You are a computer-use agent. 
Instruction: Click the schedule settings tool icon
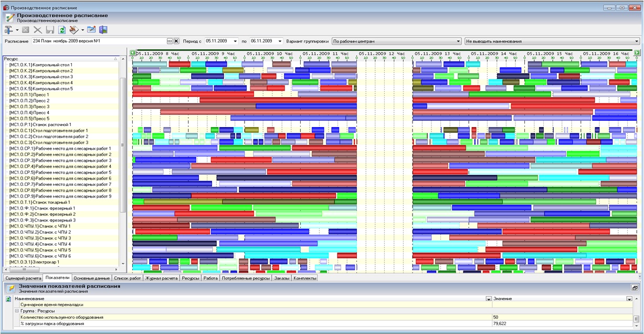pyautogui.click(x=9, y=30)
